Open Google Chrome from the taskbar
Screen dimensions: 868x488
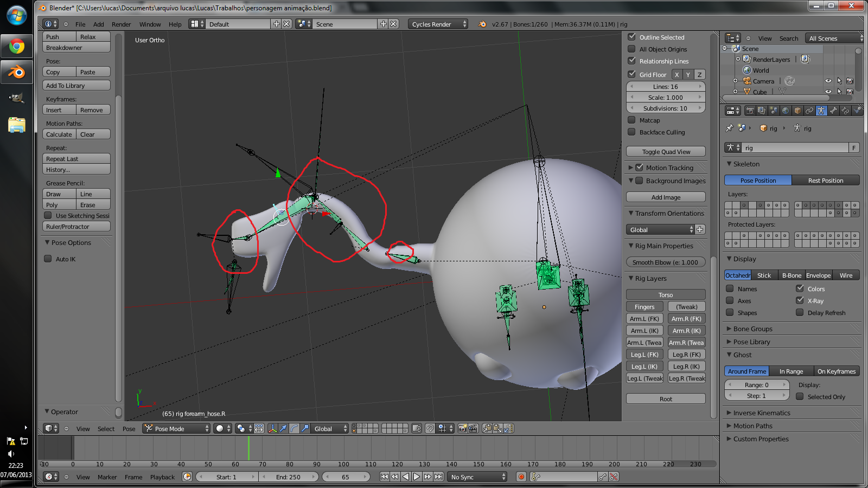(17, 47)
